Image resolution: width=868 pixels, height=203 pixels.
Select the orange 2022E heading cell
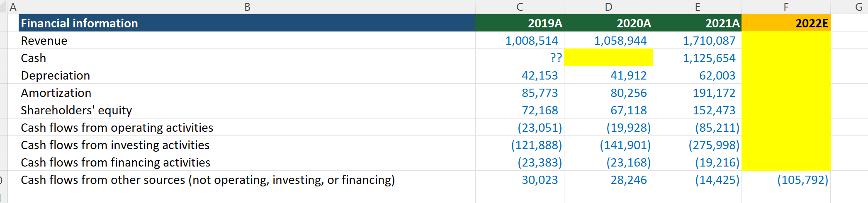786,23
